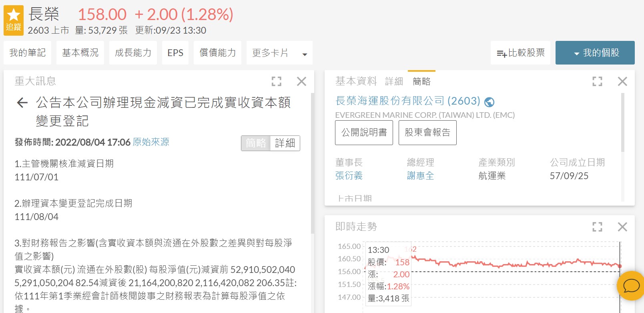Switch announcement view to 簡略
Viewport: 644px width, 313px height.
[x=256, y=143]
